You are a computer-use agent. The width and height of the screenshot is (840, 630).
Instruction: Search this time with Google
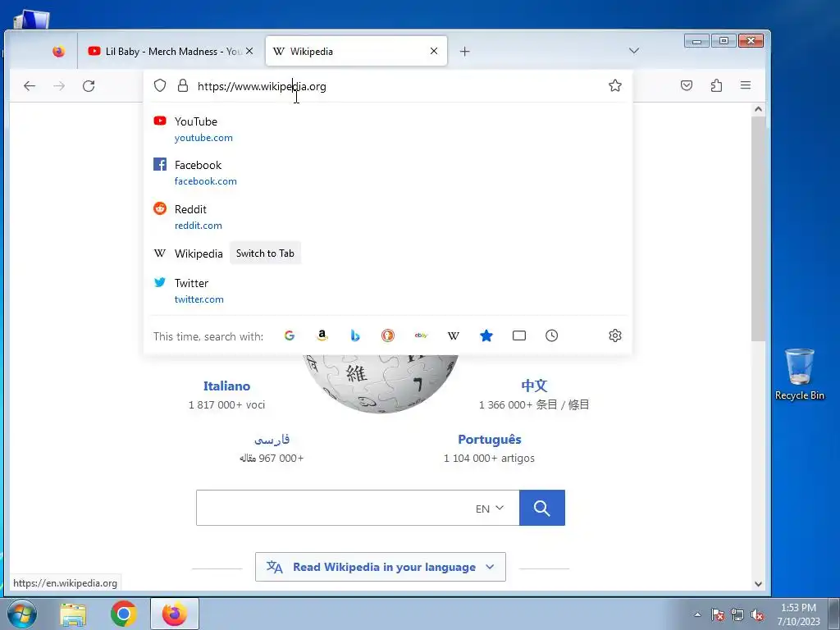pyautogui.click(x=290, y=336)
